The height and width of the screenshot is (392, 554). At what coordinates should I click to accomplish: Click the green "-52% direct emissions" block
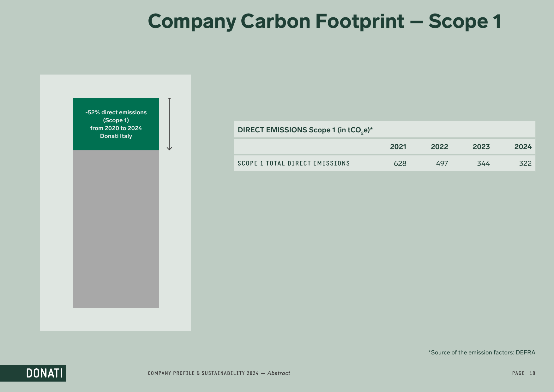click(116, 124)
